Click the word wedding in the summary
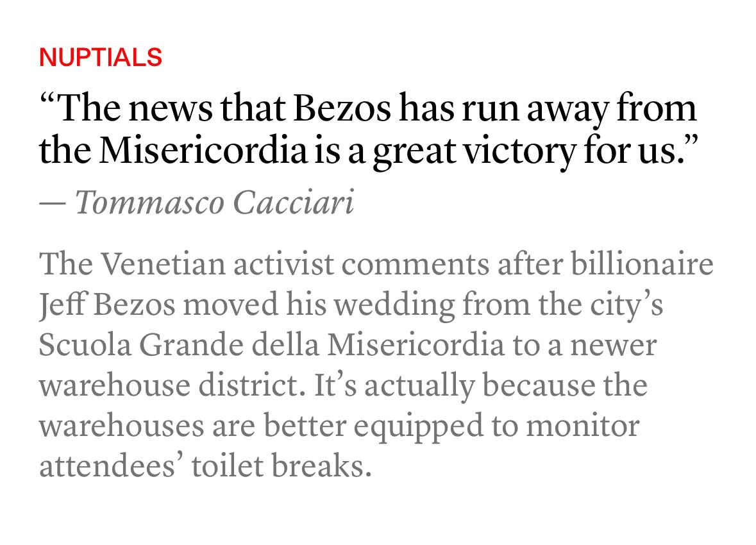Viewport: 756px width, 545px height. [x=394, y=305]
